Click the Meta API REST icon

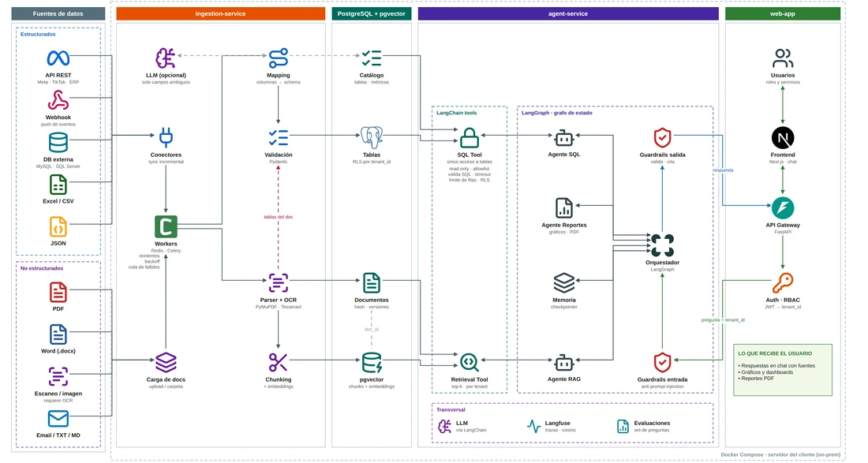click(x=58, y=58)
